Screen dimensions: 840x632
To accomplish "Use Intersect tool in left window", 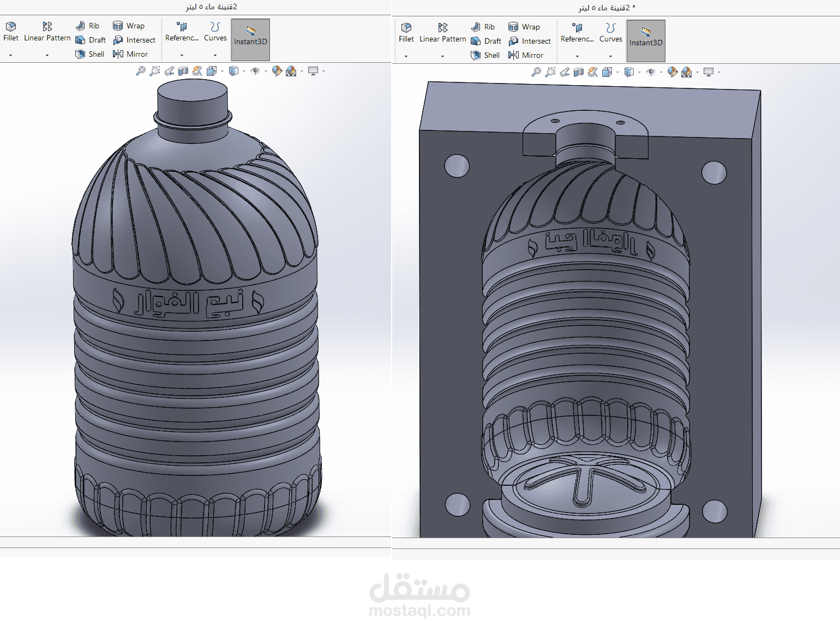I will 134,40.
